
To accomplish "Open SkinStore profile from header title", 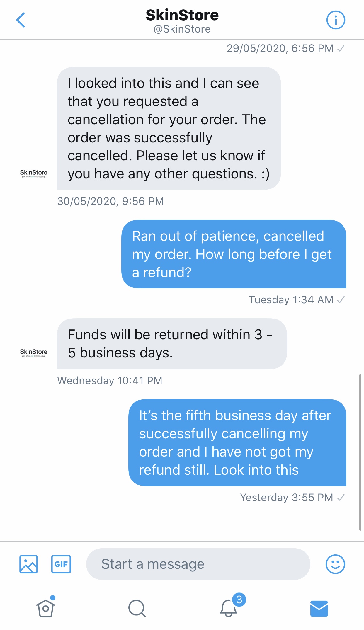I will pyautogui.click(x=182, y=15).
